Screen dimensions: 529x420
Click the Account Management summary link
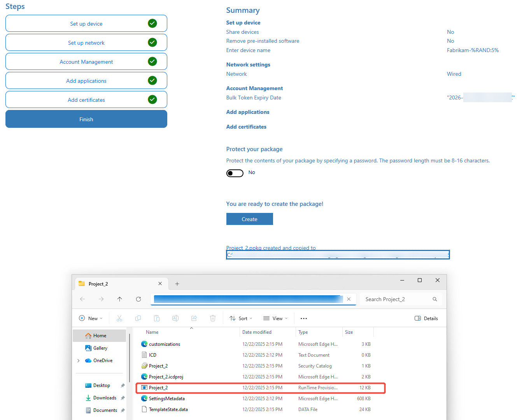[x=255, y=88]
